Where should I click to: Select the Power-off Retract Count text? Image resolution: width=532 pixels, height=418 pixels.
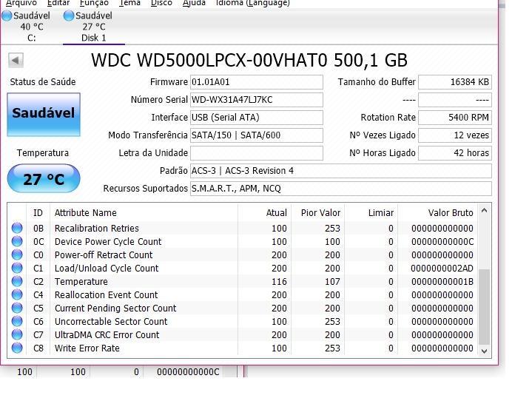pyautogui.click(x=104, y=254)
